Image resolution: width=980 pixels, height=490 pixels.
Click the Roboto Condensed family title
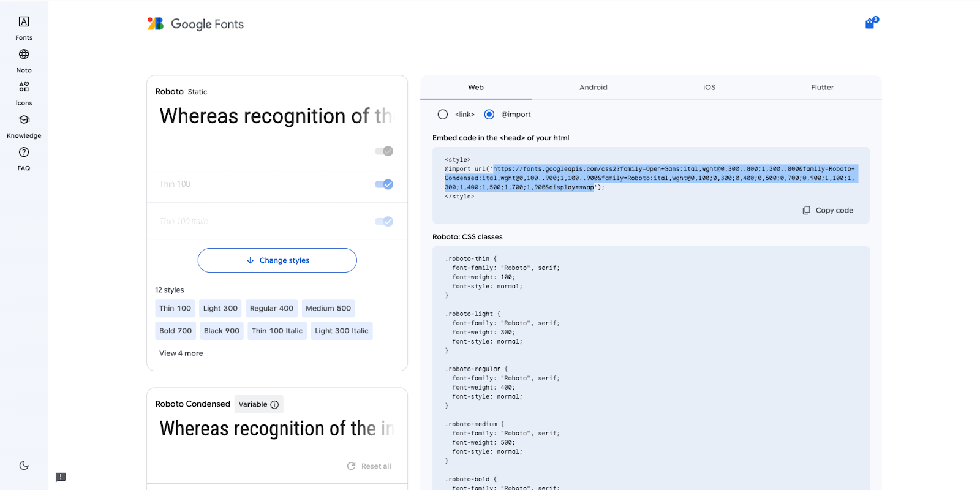(x=193, y=404)
